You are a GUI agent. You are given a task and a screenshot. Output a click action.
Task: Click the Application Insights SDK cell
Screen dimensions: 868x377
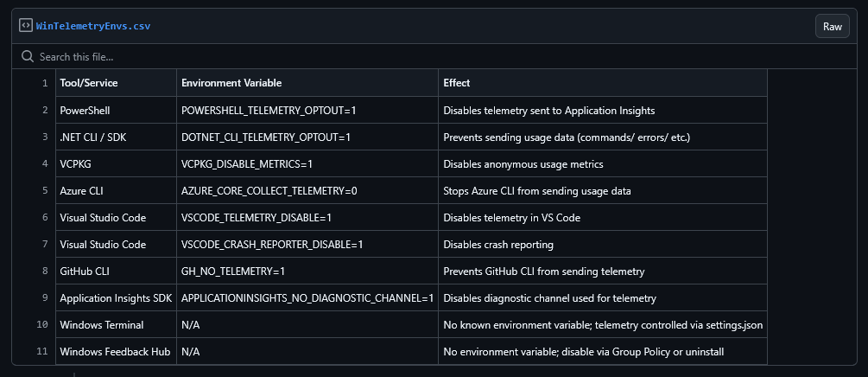pyautogui.click(x=116, y=298)
